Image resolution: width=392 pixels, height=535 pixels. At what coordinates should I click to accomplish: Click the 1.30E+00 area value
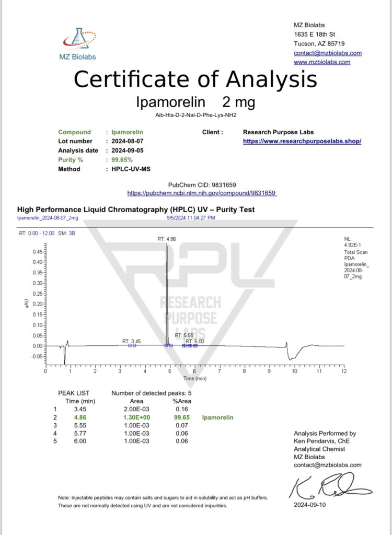[136, 417]
